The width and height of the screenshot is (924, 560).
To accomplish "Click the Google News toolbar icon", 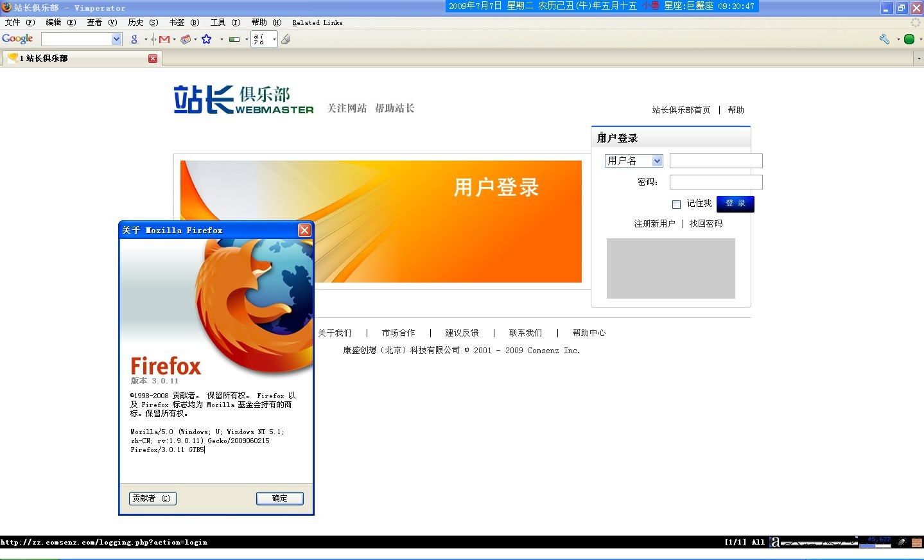I will [186, 39].
